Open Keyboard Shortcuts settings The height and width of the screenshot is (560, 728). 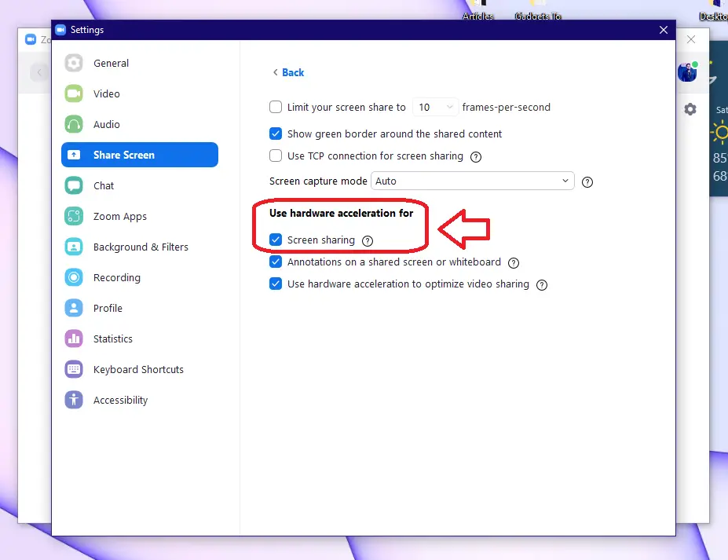tap(139, 370)
